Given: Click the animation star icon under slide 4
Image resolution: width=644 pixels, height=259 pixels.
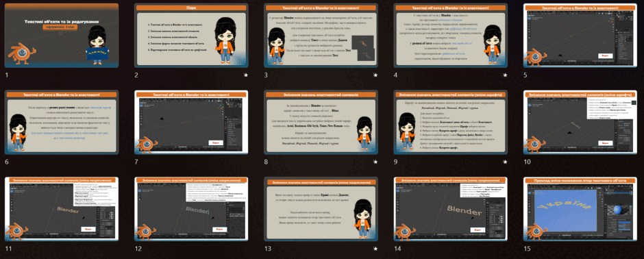Looking at the screenshot, I should (505, 75).
